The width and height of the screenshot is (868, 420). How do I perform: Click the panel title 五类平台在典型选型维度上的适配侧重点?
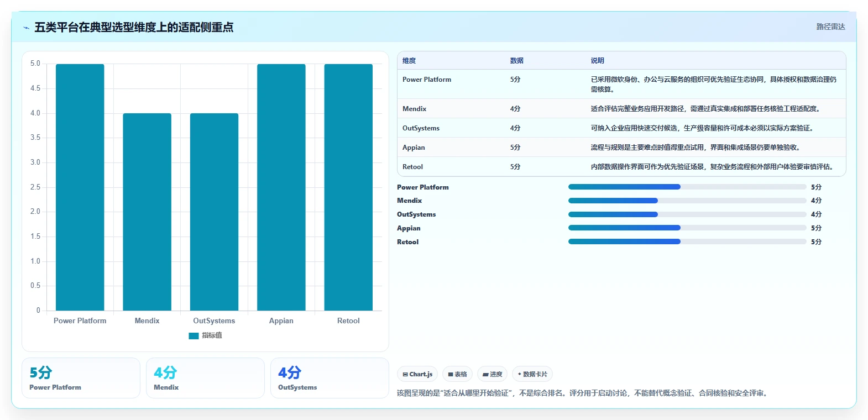pos(134,27)
